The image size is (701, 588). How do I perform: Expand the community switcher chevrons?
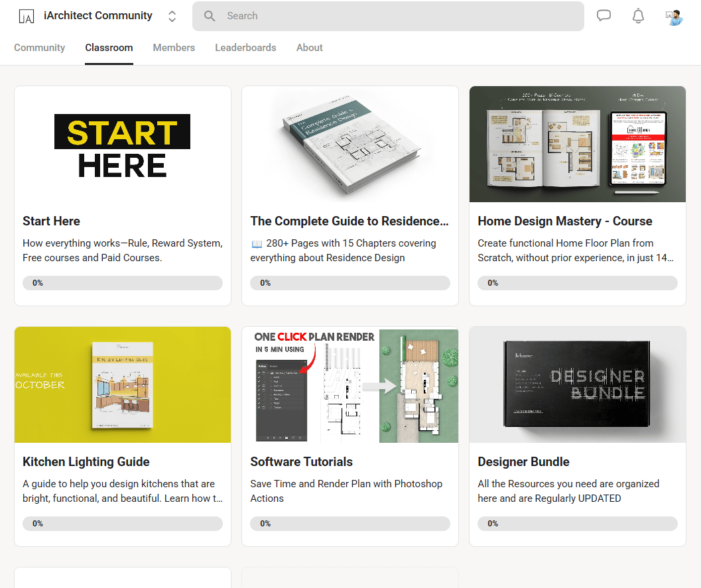click(172, 16)
